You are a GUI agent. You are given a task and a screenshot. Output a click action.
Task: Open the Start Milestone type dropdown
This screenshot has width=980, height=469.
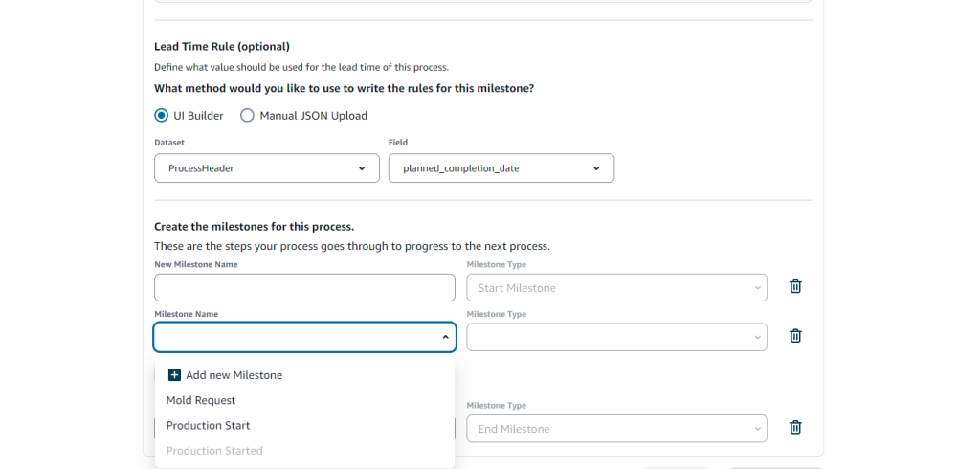point(616,288)
